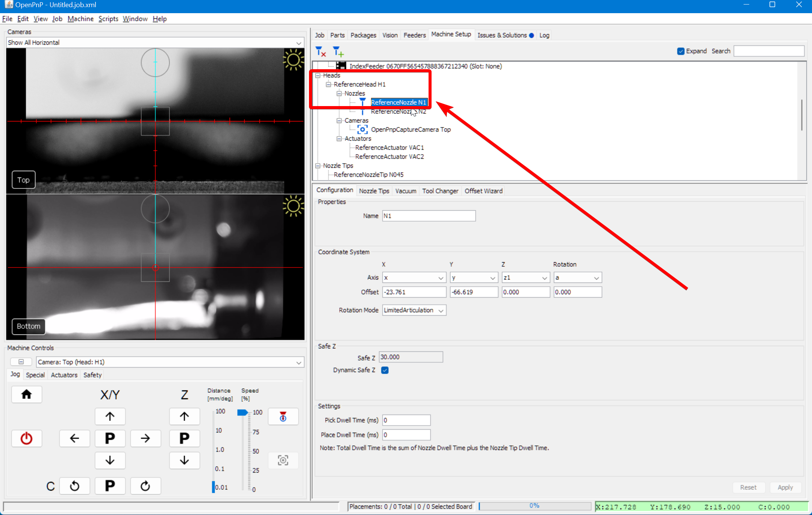Open the Rotation Mode dropdown
Screen dimensions: 812x515
pos(414,310)
